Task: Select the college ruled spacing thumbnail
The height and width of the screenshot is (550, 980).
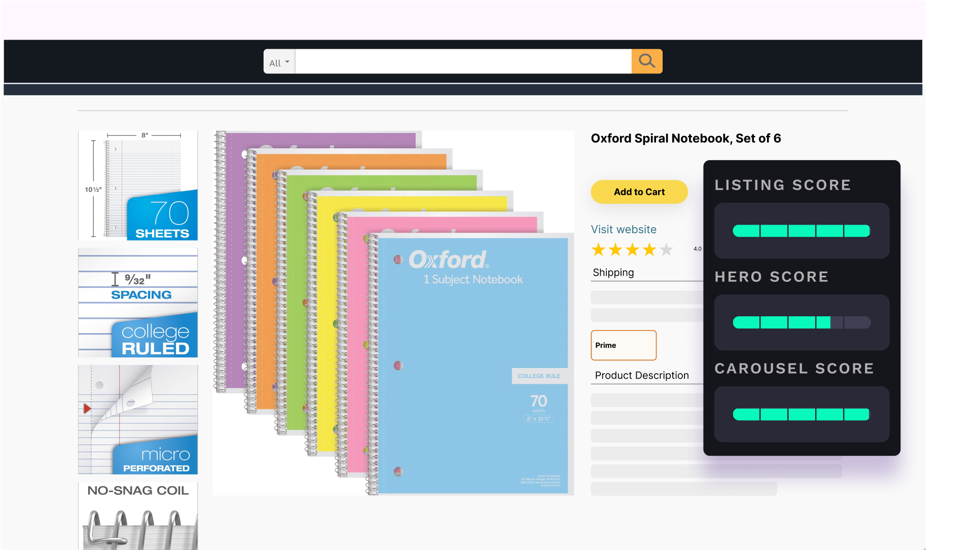Action: [138, 303]
